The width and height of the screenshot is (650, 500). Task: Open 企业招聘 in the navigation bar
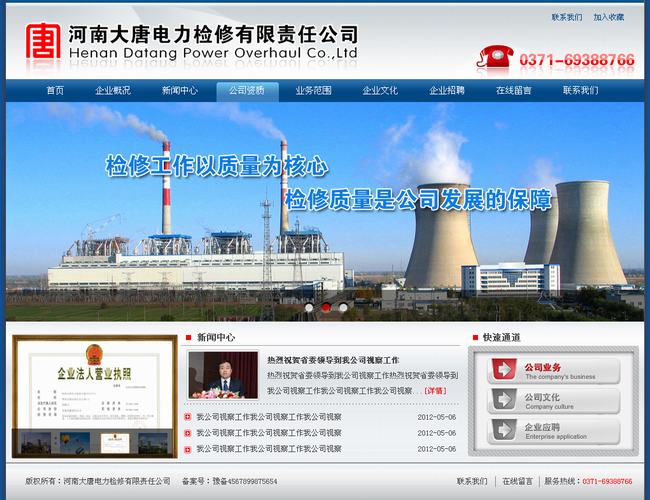click(x=447, y=91)
